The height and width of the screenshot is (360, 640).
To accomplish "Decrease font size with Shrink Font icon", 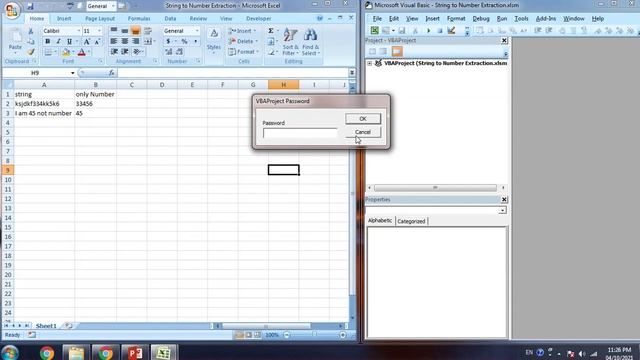I will pos(97,42).
